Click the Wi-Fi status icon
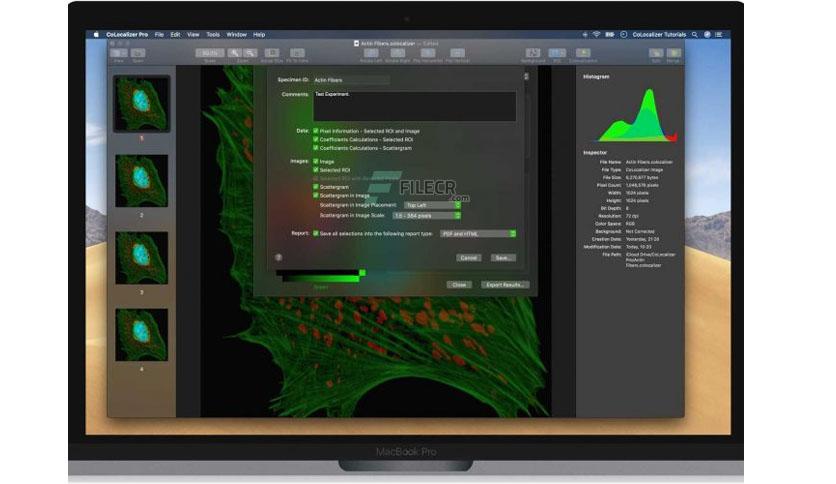836x484 pixels. click(597, 35)
